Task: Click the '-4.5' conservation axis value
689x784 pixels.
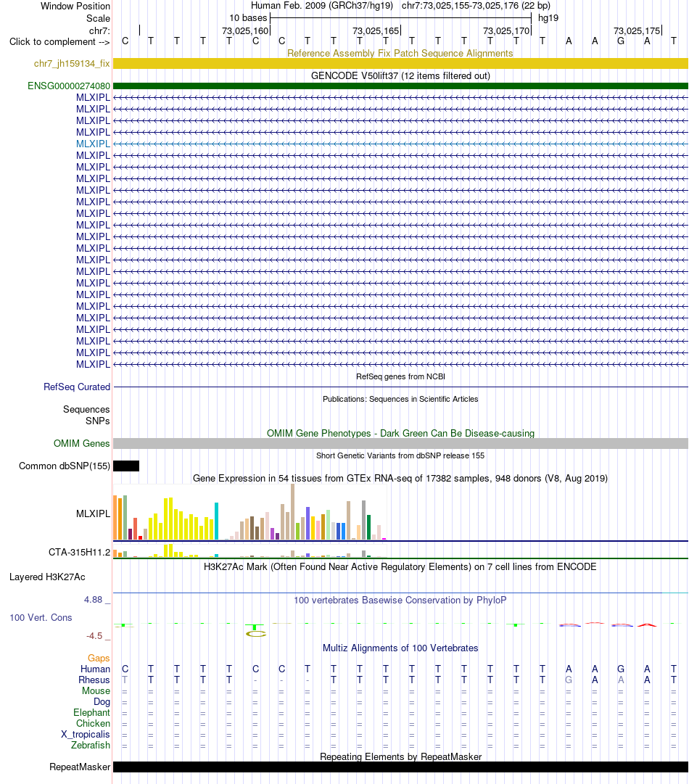Action: [94, 636]
